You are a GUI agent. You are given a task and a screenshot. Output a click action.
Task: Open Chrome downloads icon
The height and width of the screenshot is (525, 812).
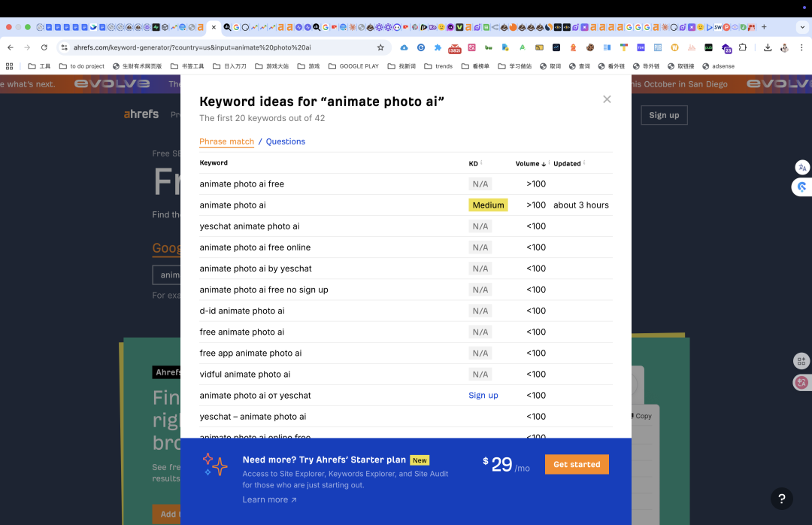pos(768,47)
